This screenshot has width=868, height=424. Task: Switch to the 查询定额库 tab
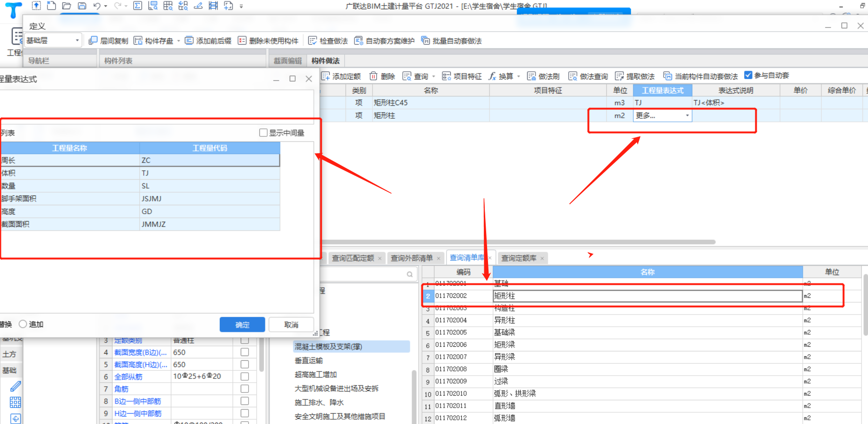pyautogui.click(x=519, y=258)
